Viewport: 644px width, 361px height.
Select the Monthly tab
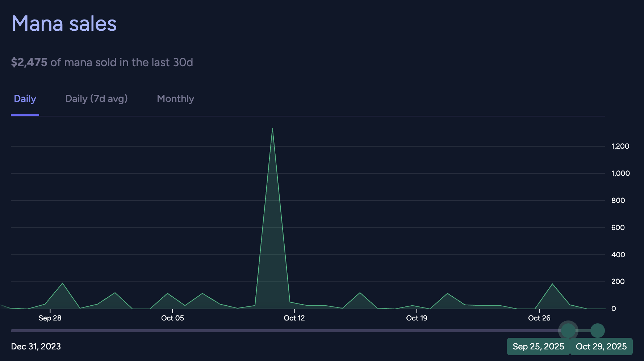tap(175, 99)
